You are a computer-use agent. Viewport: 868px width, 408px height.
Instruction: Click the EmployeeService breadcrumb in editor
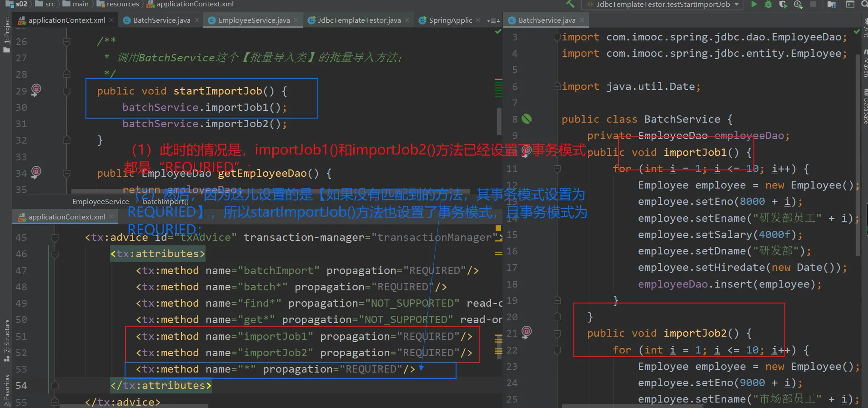pyautogui.click(x=100, y=202)
